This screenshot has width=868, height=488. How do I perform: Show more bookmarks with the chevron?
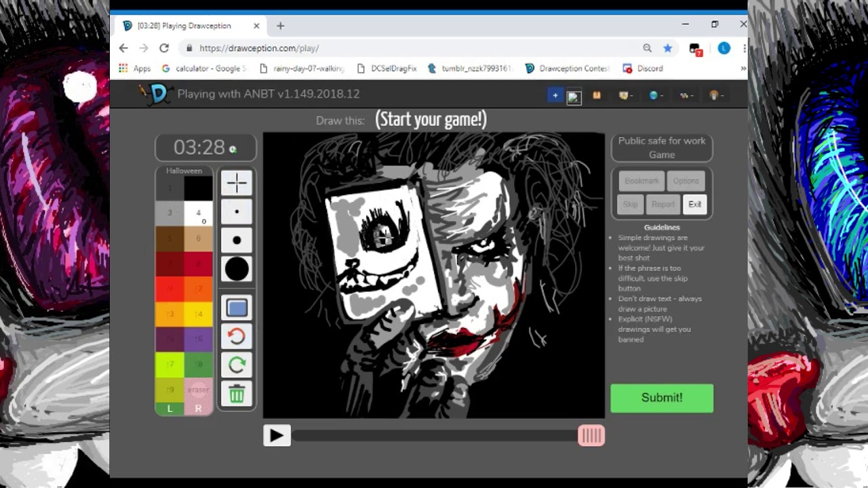[743, 68]
